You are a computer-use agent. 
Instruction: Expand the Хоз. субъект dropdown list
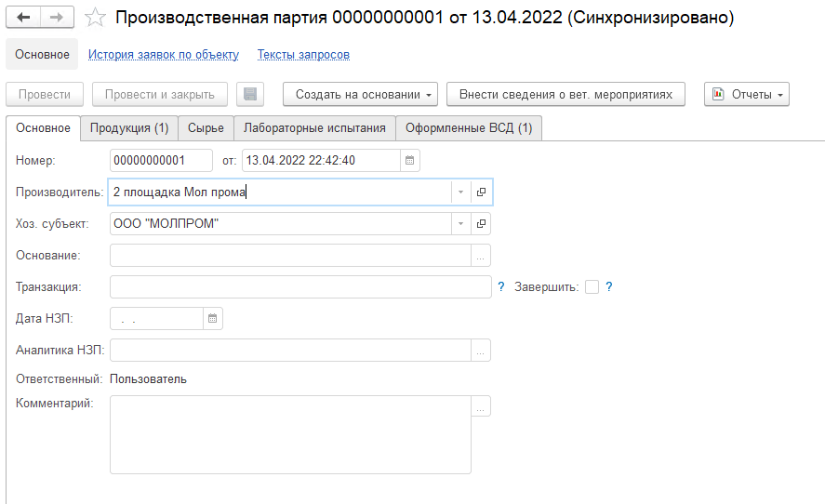tap(461, 224)
